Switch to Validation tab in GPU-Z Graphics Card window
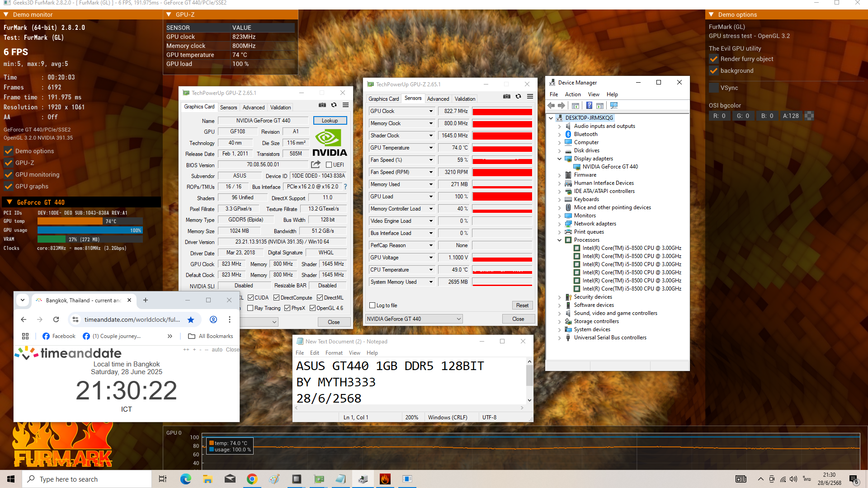The width and height of the screenshot is (868, 488). pyautogui.click(x=281, y=108)
